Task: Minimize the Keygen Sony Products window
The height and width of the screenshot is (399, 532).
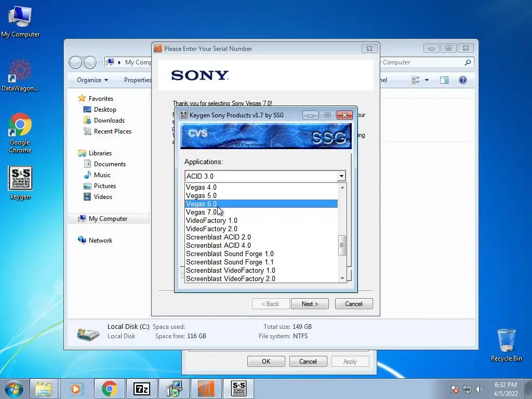Action: coord(310,115)
